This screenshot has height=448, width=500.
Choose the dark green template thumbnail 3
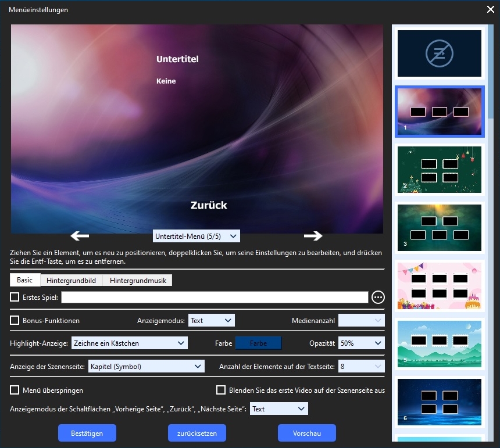coord(440,228)
